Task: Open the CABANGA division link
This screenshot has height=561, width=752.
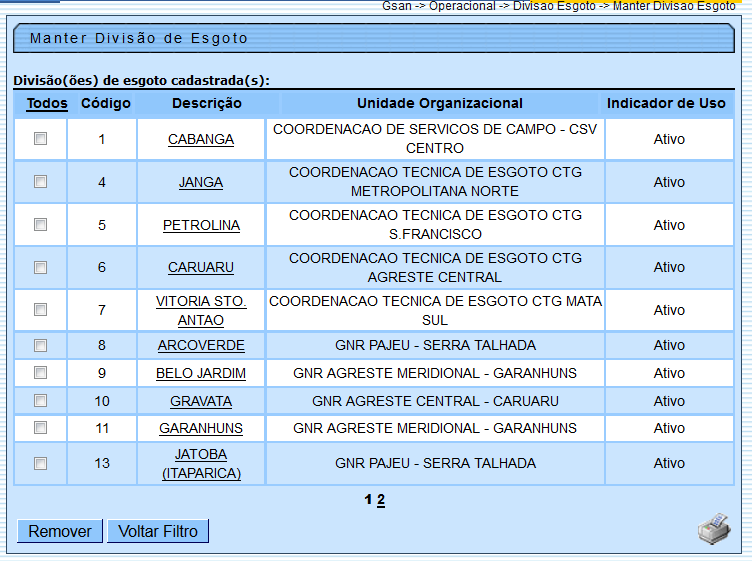Action: click(x=201, y=139)
